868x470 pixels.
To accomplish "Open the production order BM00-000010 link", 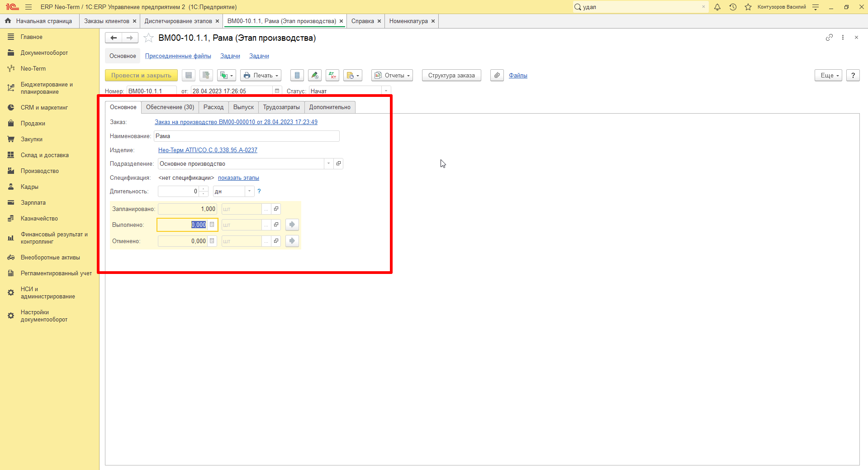I will click(236, 122).
